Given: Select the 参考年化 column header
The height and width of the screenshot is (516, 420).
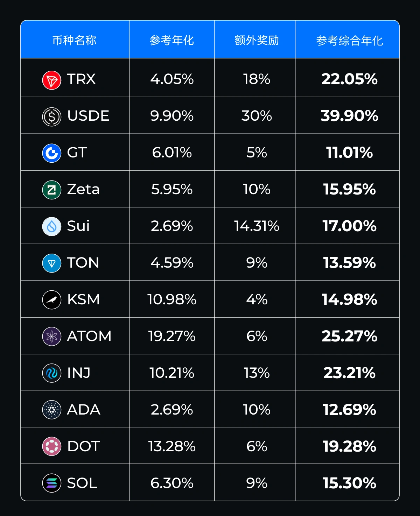Looking at the screenshot, I should (171, 40).
